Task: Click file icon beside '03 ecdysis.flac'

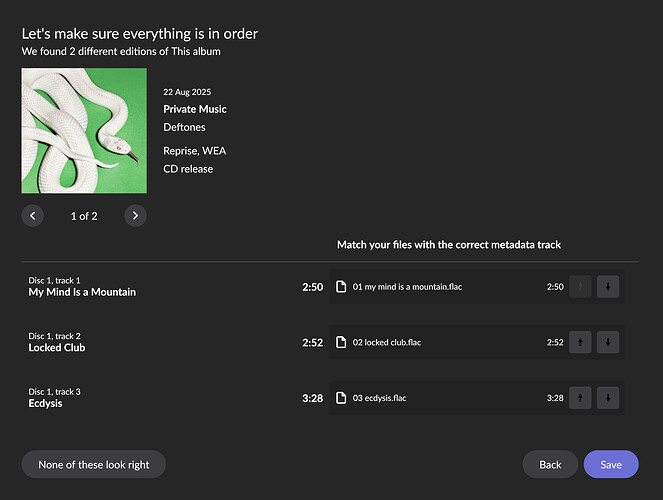Action: coord(342,398)
